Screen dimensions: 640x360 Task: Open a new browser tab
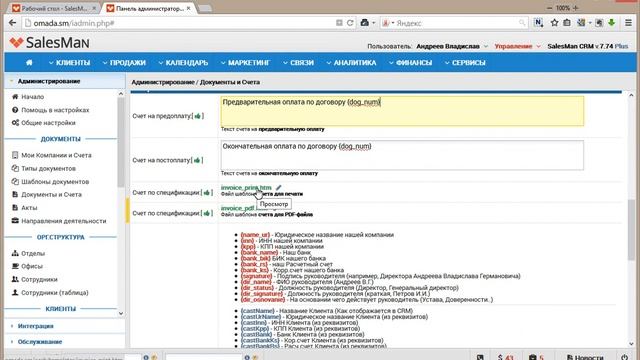pyautogui.click(x=204, y=9)
